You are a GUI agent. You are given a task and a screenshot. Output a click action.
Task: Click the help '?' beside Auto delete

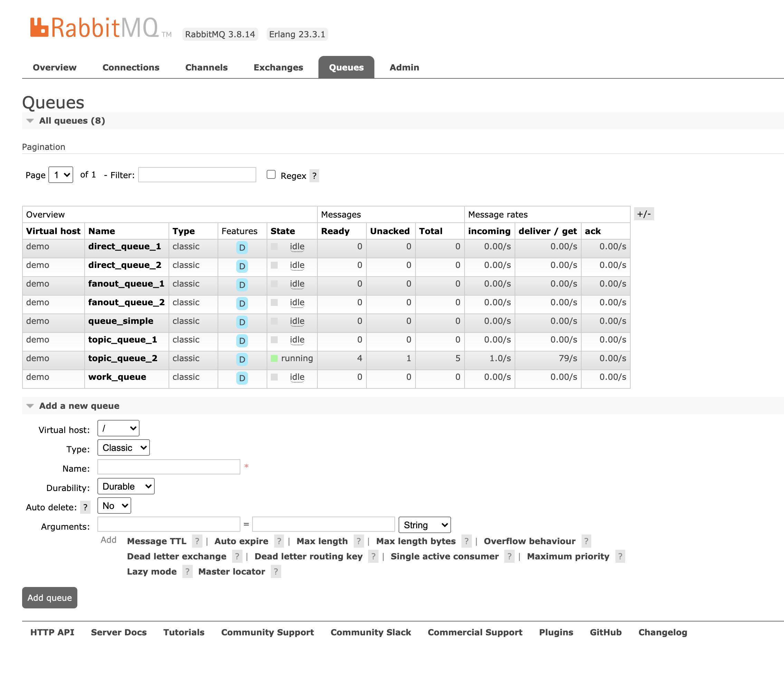85,508
